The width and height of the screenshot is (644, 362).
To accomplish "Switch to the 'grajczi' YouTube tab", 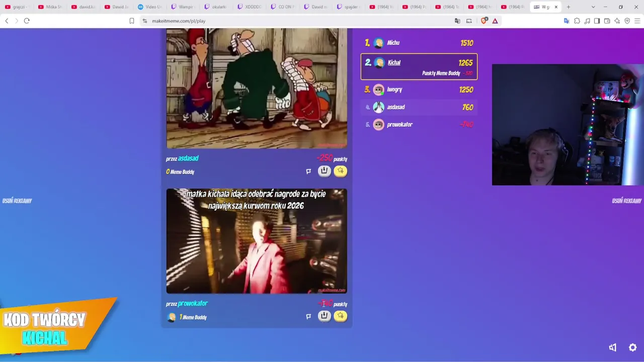I will click(17, 7).
